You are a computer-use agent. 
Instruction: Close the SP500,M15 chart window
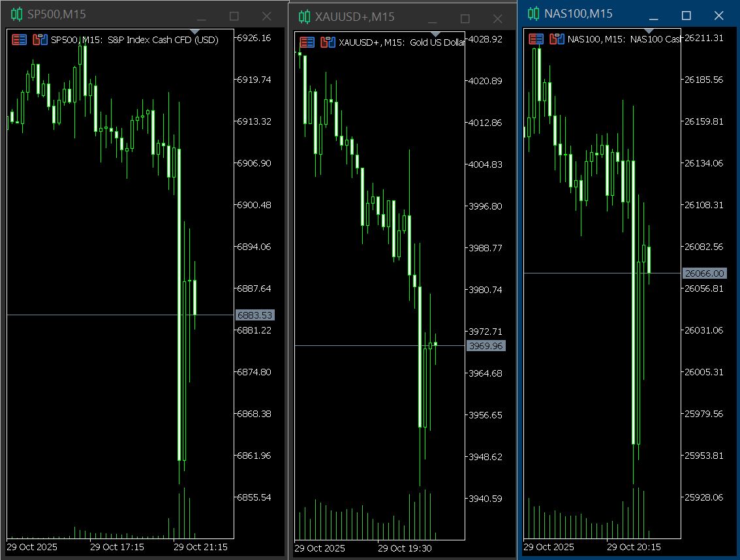coord(267,16)
